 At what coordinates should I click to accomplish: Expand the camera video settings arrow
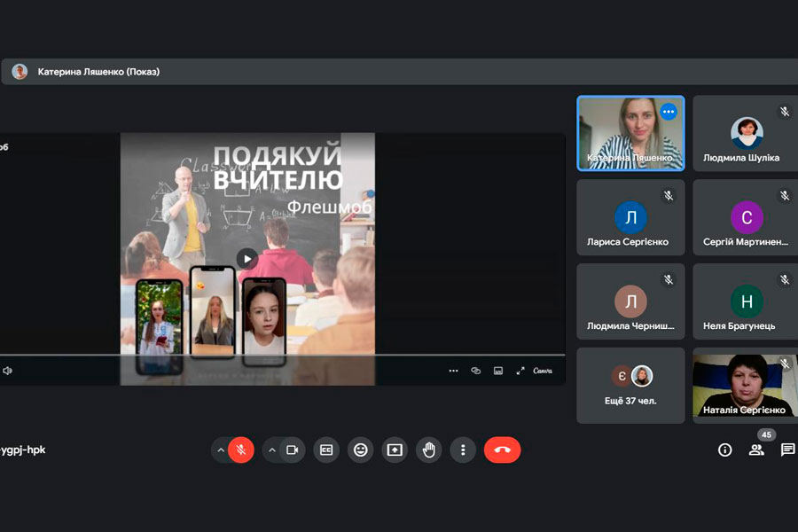271,450
